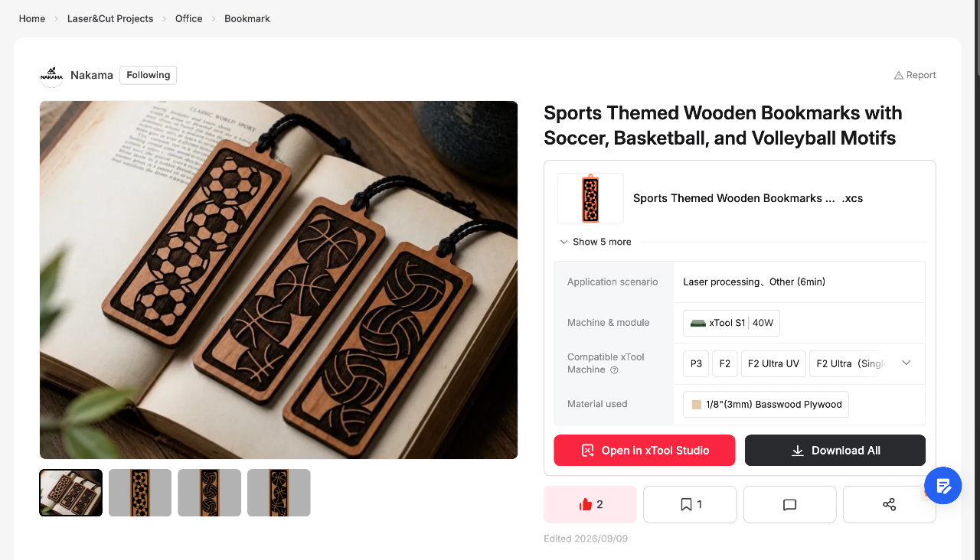
Task: Expand the compatible machines list chevron
Action: (906, 363)
